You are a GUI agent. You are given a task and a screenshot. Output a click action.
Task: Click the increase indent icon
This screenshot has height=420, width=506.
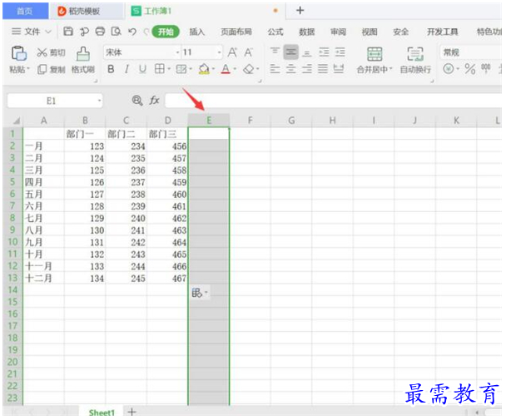[340, 52]
